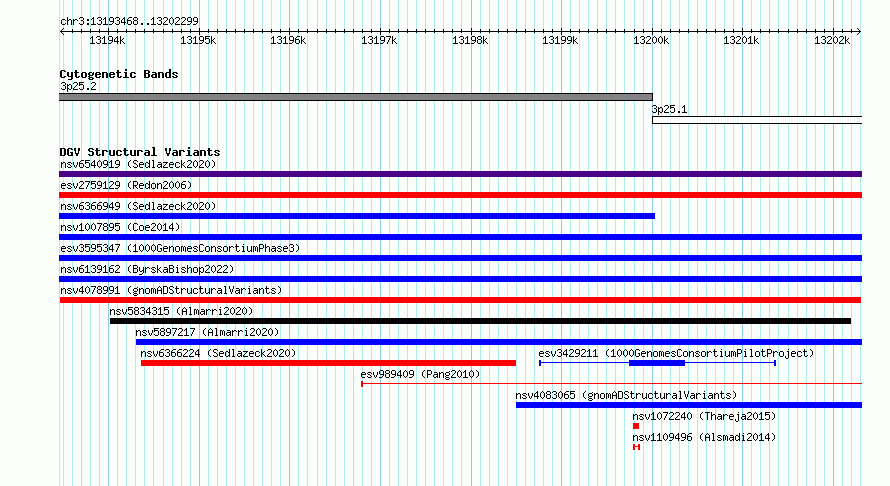Open the esv2759129 (Redon2006) label
The width and height of the screenshot is (890, 486).
click(126, 185)
